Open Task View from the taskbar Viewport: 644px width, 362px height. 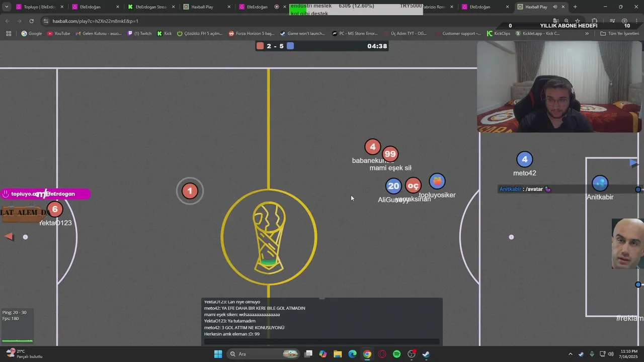tap(308, 354)
